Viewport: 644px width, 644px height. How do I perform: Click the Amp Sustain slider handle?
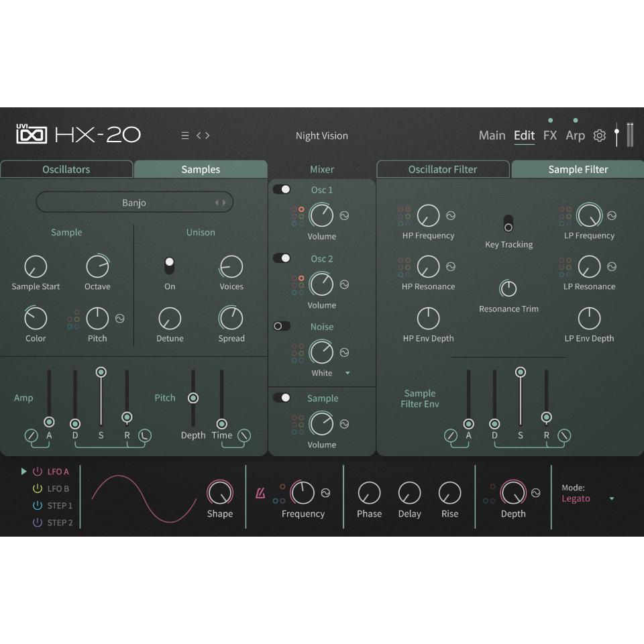tap(101, 372)
